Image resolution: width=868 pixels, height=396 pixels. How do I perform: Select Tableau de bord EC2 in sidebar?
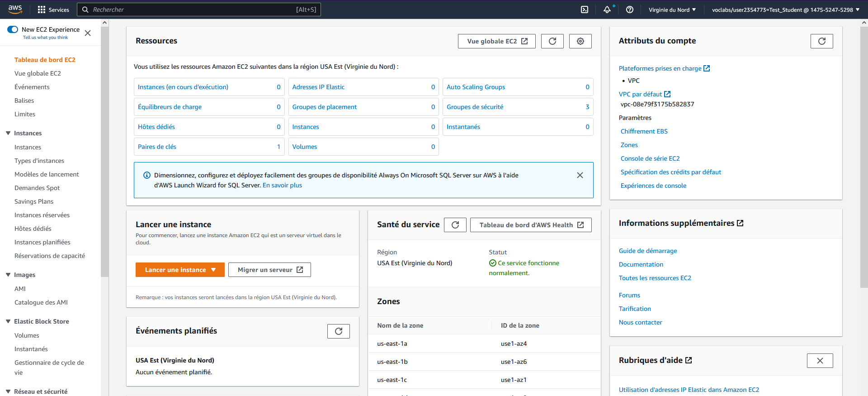45,60
